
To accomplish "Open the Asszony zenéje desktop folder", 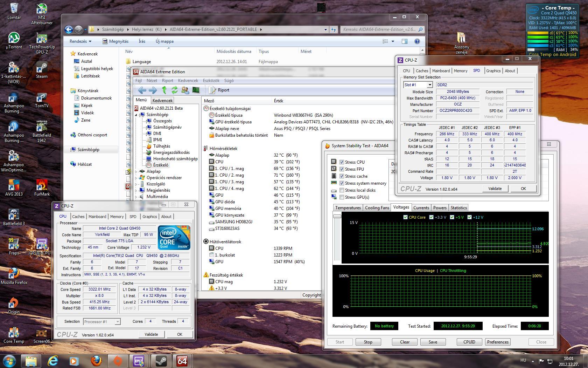I will pos(462,43).
